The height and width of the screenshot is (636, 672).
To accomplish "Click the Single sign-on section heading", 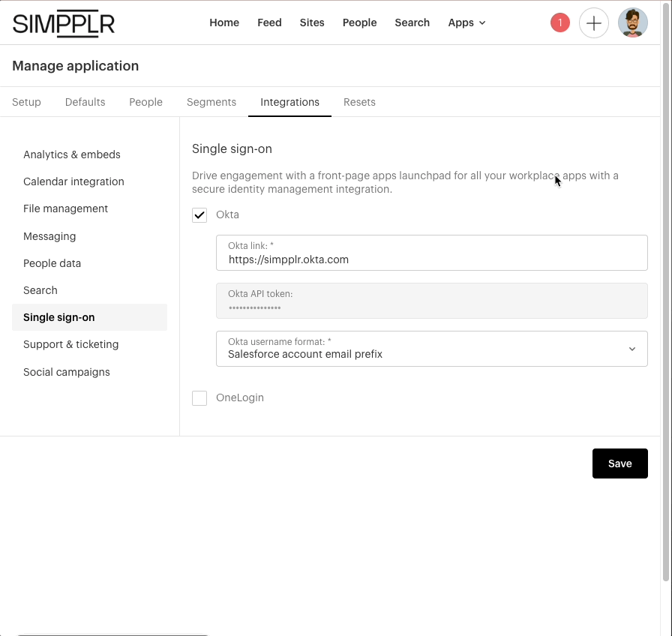I will [x=232, y=148].
